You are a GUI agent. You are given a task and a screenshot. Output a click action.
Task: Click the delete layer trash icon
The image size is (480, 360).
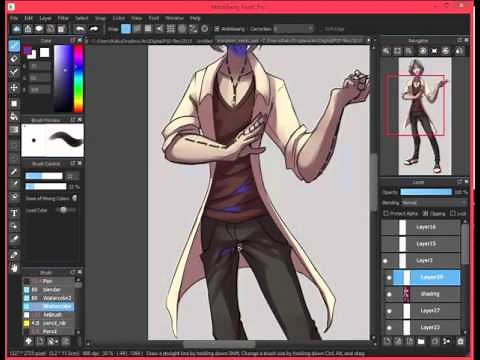pos(460,341)
